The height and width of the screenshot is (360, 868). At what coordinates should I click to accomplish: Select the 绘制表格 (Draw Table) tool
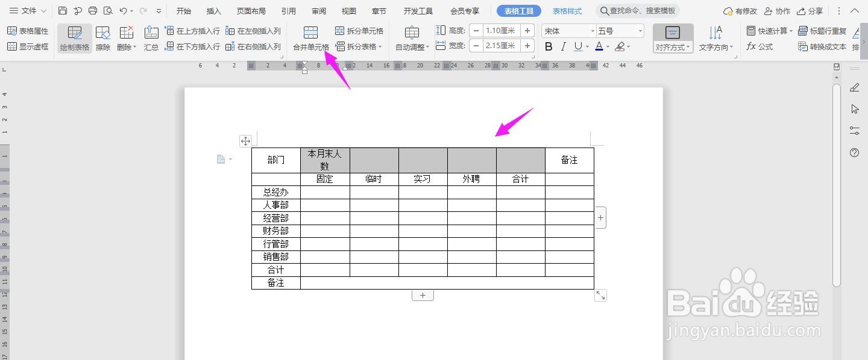click(x=74, y=38)
